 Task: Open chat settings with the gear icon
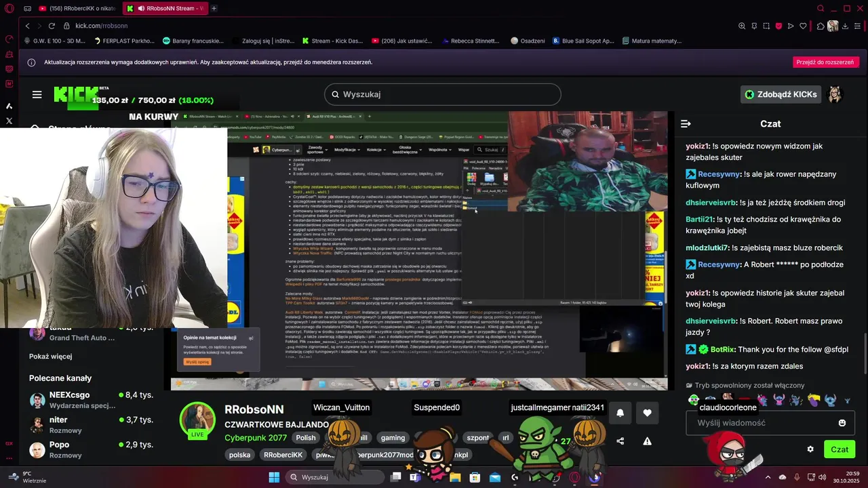click(x=810, y=449)
